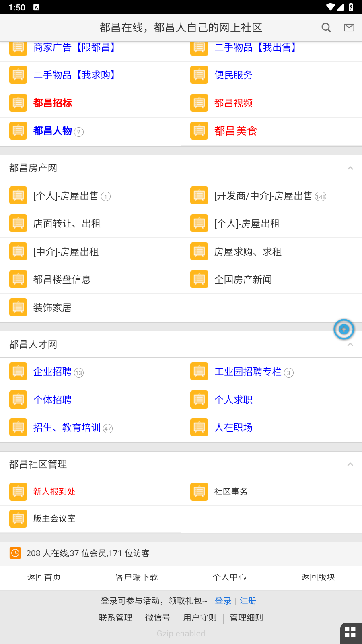Click the forum icon next to 新人报到处
This screenshot has height=644, width=362.
point(18,491)
